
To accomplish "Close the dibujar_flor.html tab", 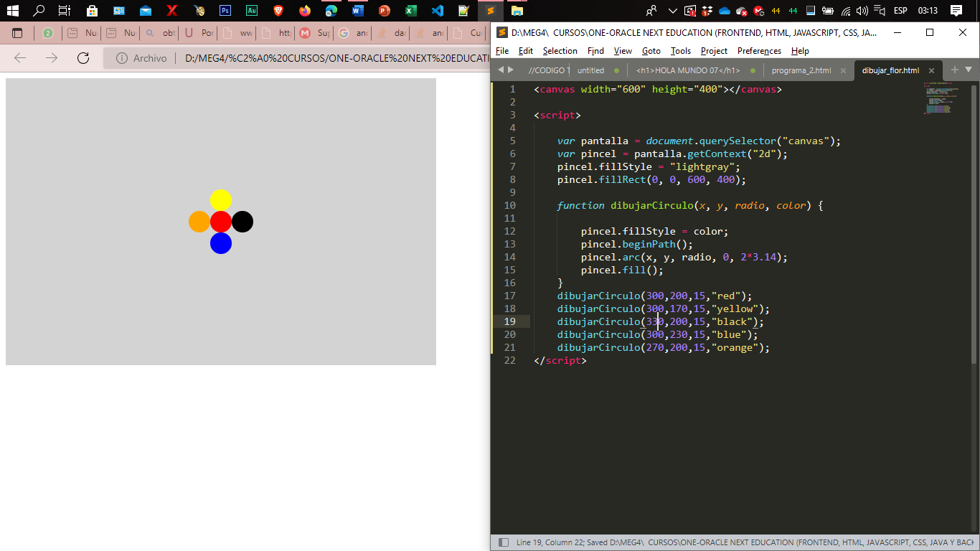I will point(931,70).
